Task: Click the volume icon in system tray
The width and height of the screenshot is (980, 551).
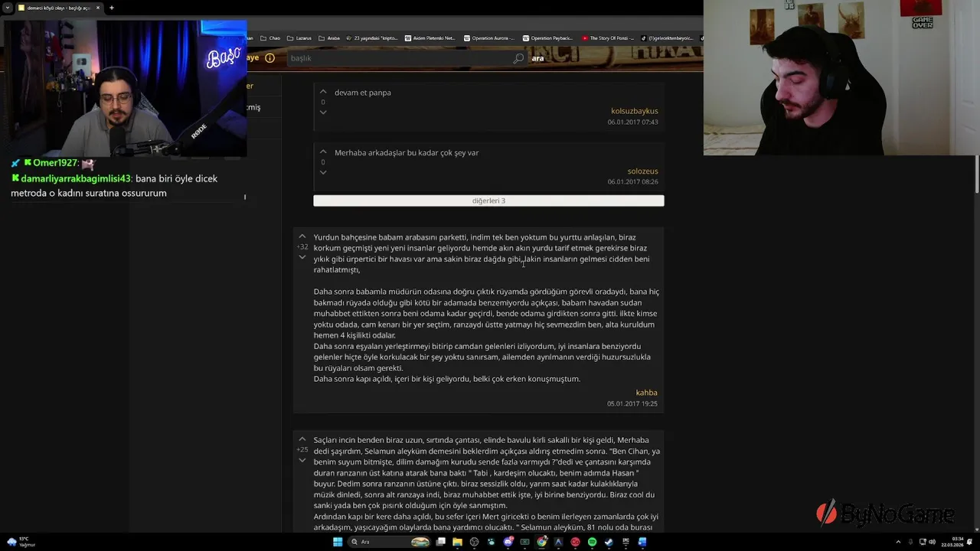Action: 932,542
